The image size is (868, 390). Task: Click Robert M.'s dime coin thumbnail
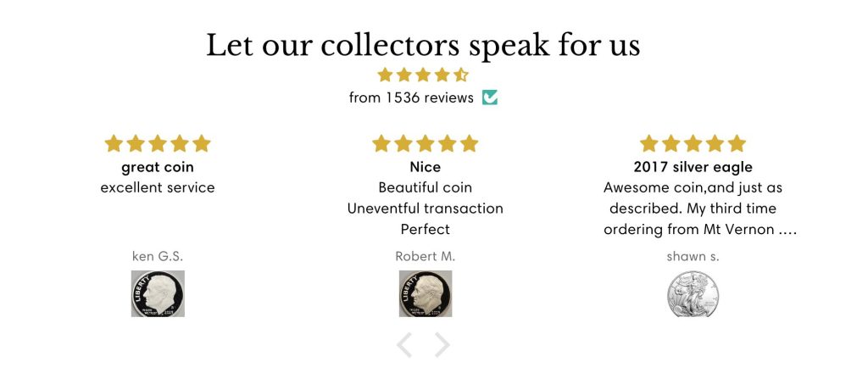tap(426, 293)
